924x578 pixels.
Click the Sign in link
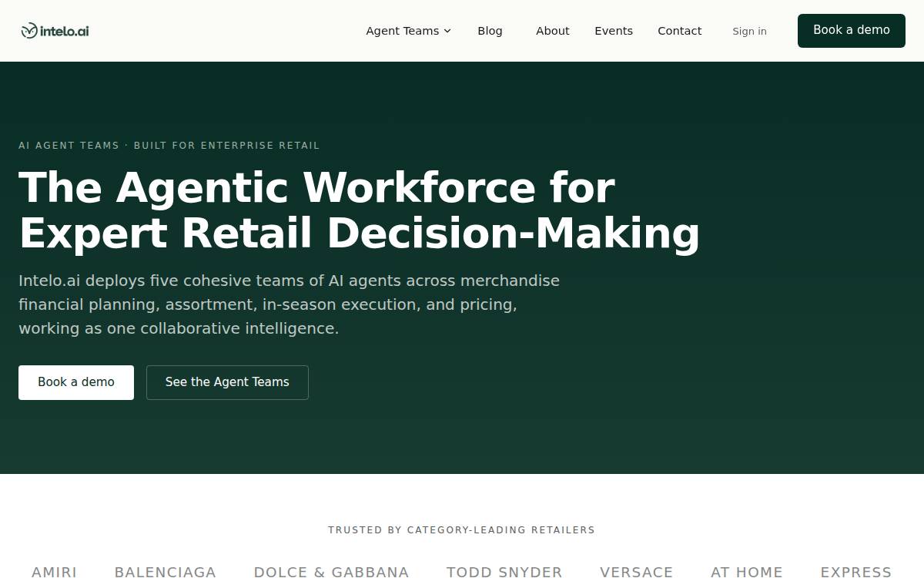[749, 31]
